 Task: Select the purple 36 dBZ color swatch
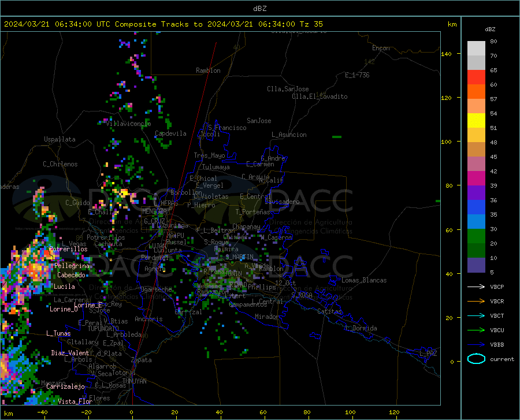pos(476,193)
